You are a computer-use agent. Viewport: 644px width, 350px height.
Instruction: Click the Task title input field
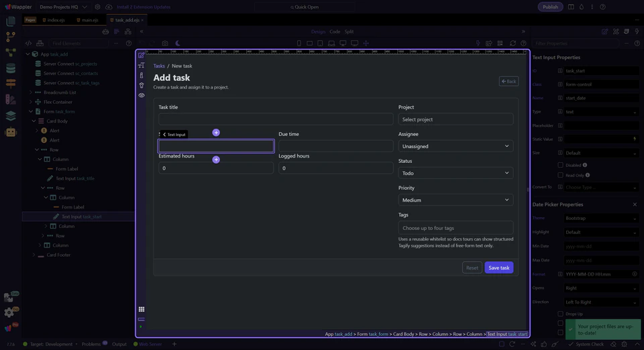pos(276,119)
